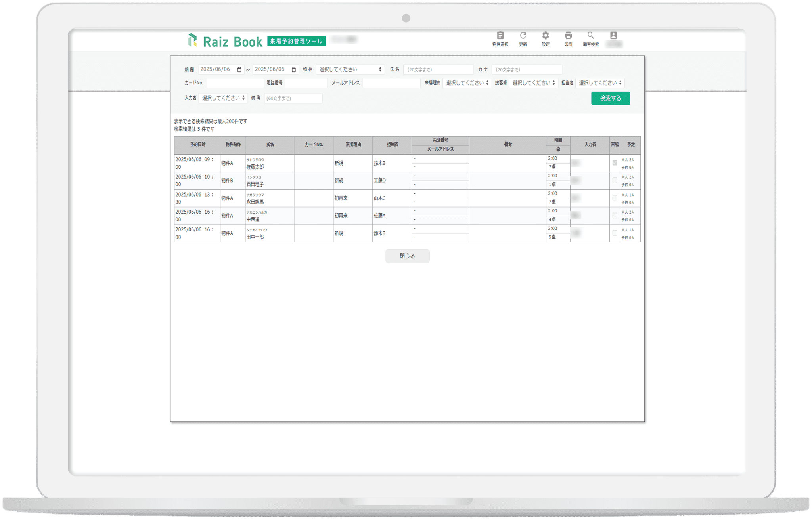Screen dimensions: 812x519
Task: Click the 更新 refresh icon
Action: point(523,35)
